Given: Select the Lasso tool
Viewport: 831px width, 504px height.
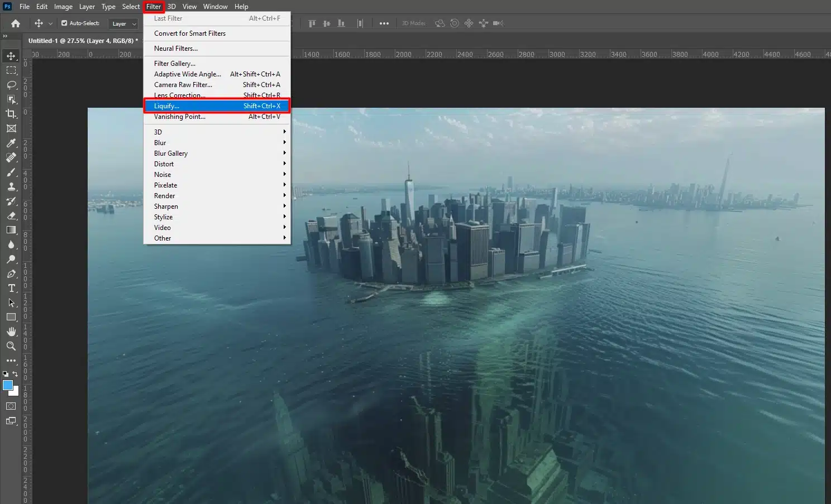Looking at the screenshot, I should coord(11,85).
